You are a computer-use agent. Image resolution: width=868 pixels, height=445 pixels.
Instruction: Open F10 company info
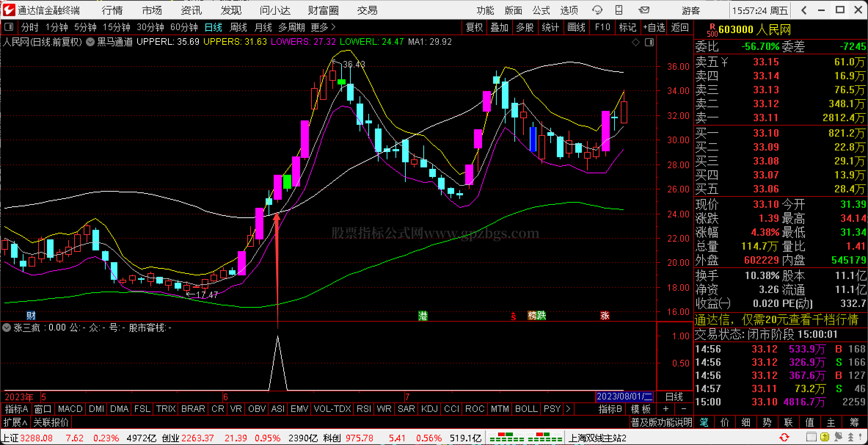602,27
